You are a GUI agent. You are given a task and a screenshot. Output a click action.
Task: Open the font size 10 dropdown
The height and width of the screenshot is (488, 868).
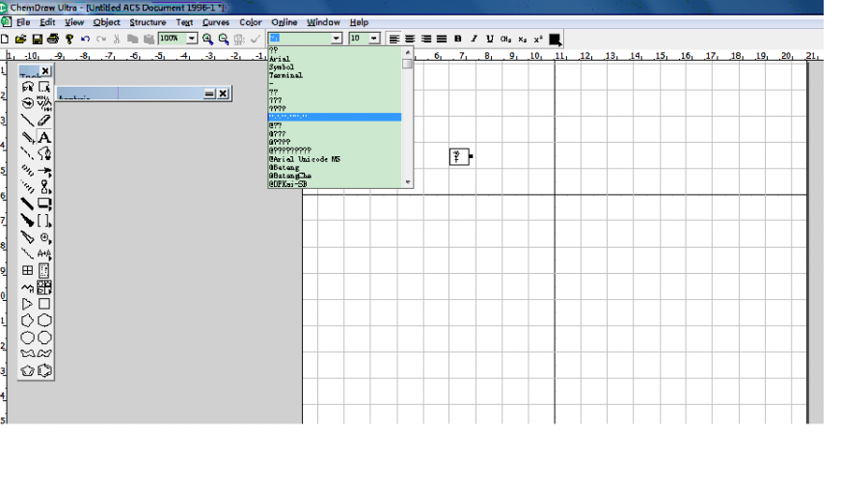tap(374, 39)
